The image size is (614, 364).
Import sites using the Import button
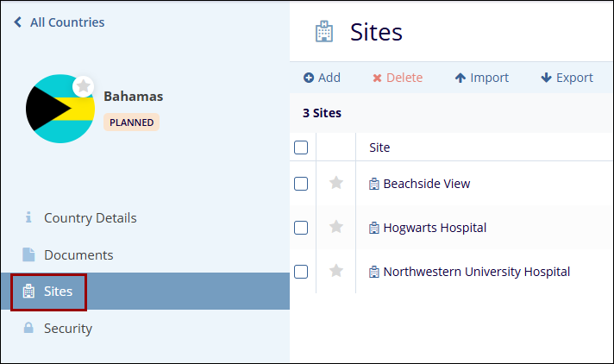pyautogui.click(x=481, y=78)
